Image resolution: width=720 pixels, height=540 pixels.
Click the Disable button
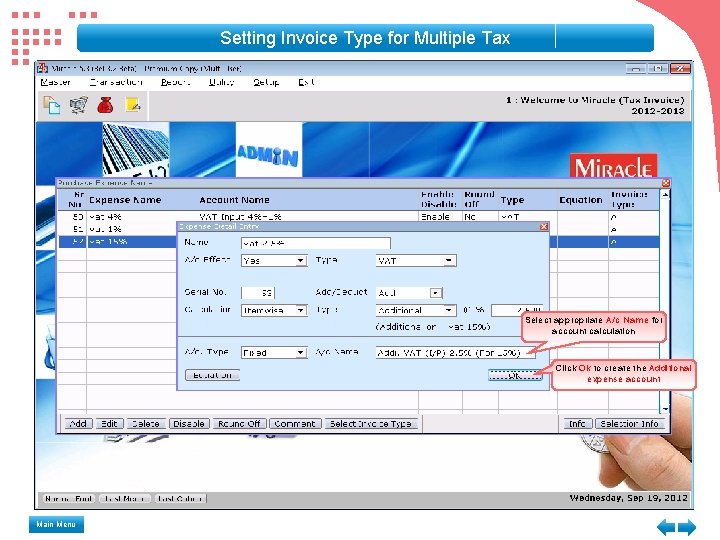click(x=189, y=423)
